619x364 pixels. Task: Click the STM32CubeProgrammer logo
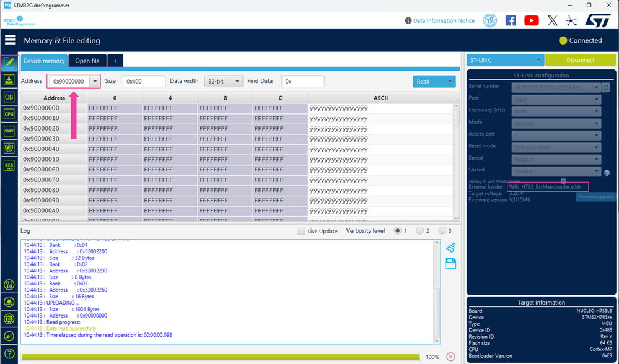tap(20, 21)
